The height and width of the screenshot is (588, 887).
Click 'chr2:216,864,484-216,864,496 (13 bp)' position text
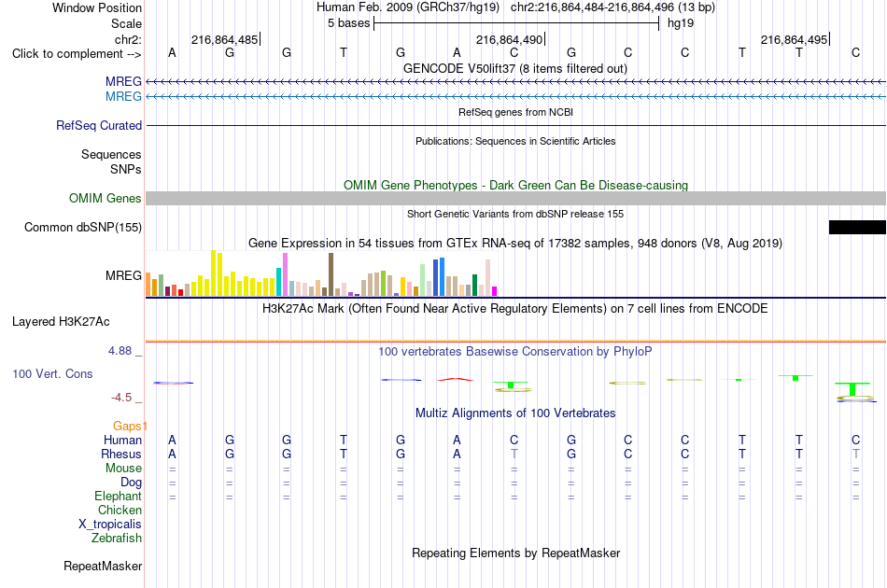pyautogui.click(x=612, y=7)
